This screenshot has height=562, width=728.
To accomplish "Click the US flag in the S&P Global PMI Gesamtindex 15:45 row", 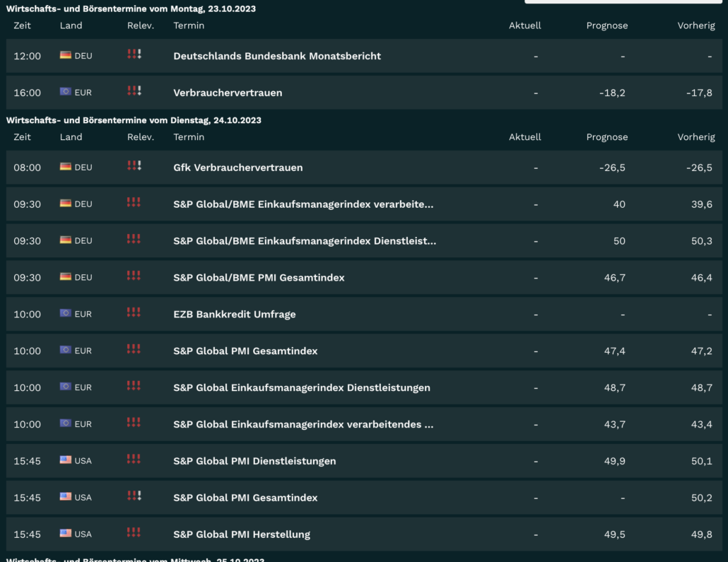I will click(x=66, y=497).
